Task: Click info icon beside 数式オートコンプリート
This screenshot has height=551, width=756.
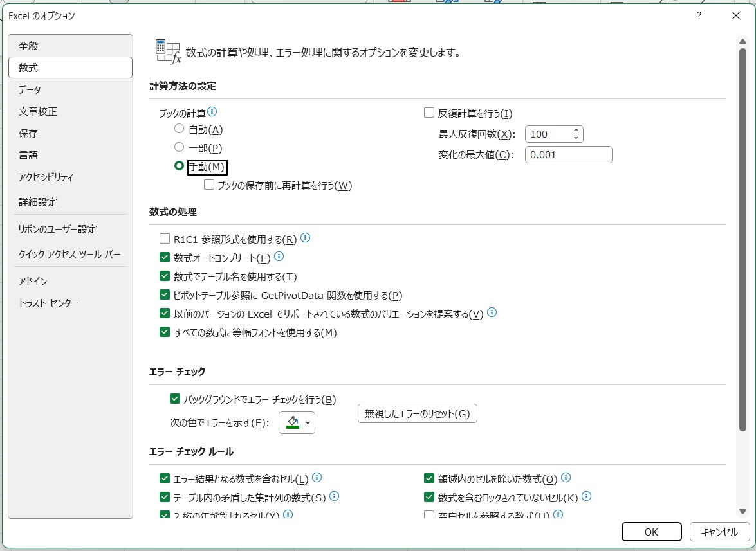Action: [279, 257]
